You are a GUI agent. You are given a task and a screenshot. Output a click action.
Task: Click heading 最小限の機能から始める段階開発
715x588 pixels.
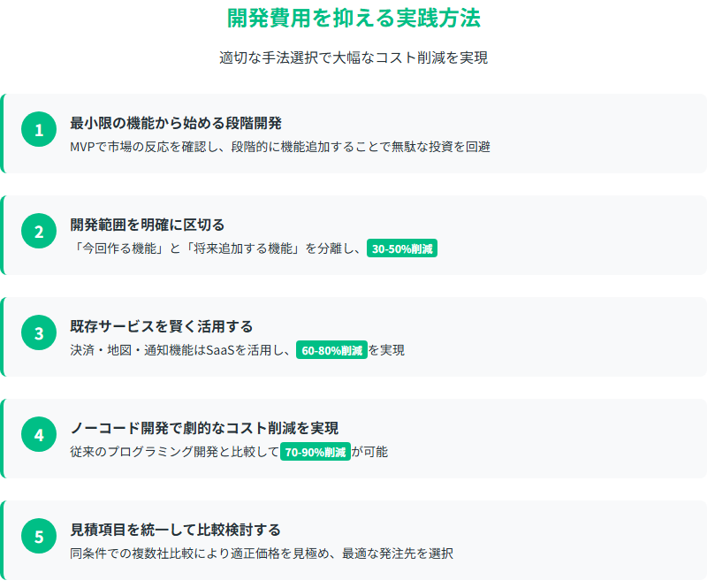pos(176,123)
